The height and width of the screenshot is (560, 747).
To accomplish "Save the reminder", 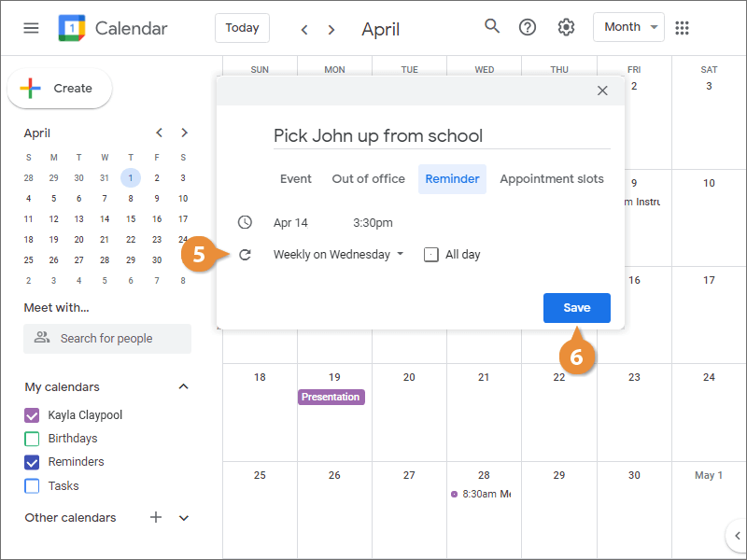I will pos(576,308).
